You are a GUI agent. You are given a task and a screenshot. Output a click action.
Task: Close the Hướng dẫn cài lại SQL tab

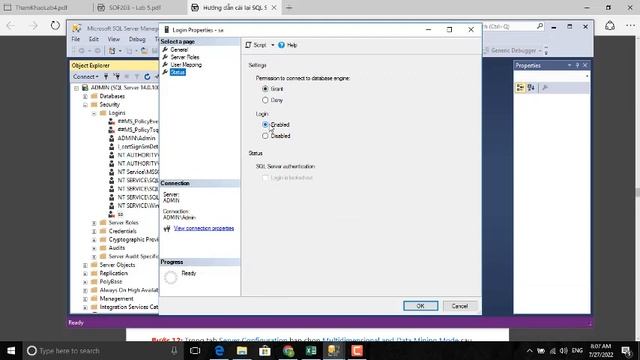tap(274, 8)
